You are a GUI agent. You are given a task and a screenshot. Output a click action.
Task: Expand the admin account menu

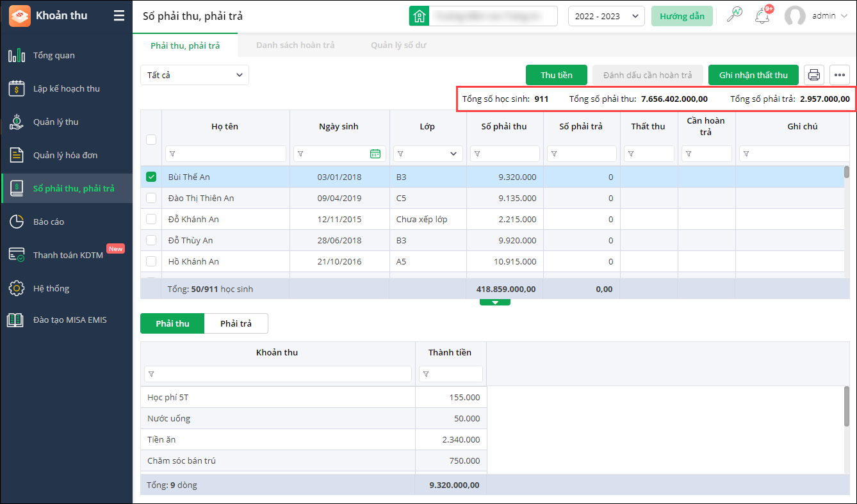point(843,16)
